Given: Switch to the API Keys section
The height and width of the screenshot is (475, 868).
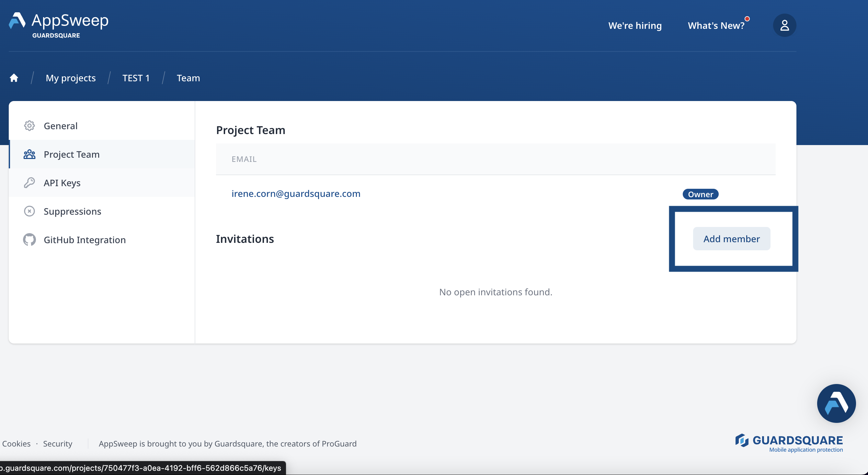Looking at the screenshot, I should pyautogui.click(x=102, y=183).
